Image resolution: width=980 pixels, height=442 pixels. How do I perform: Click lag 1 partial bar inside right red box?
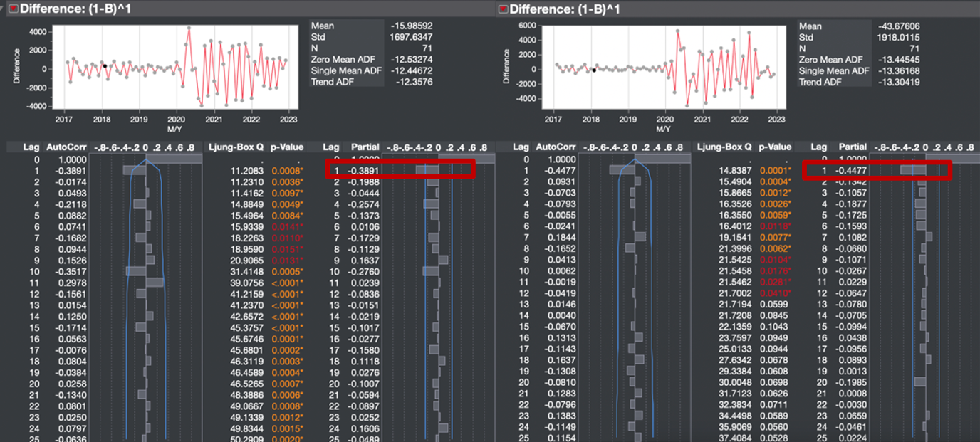pyautogui.click(x=912, y=171)
